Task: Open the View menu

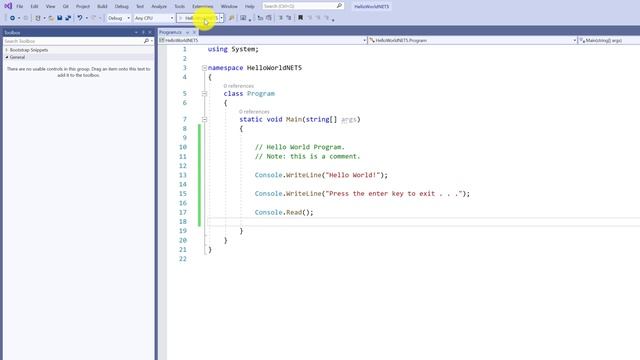Action: [50, 7]
